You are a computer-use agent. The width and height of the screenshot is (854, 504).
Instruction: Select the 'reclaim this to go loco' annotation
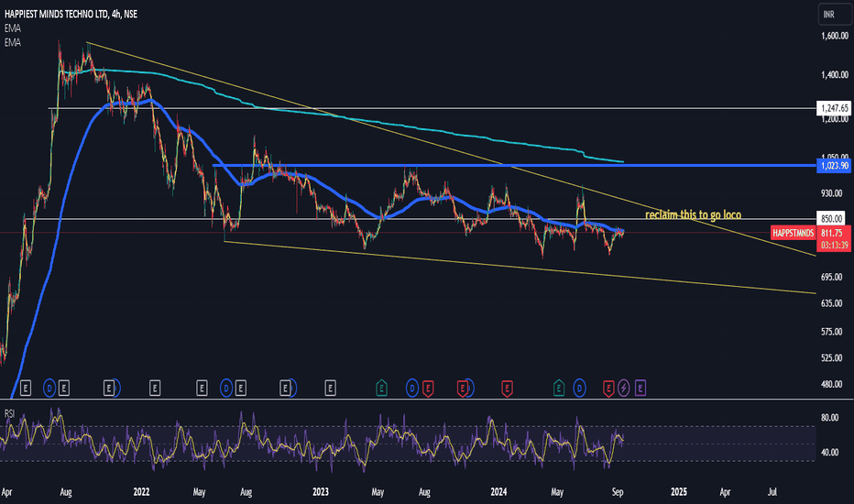(x=693, y=214)
